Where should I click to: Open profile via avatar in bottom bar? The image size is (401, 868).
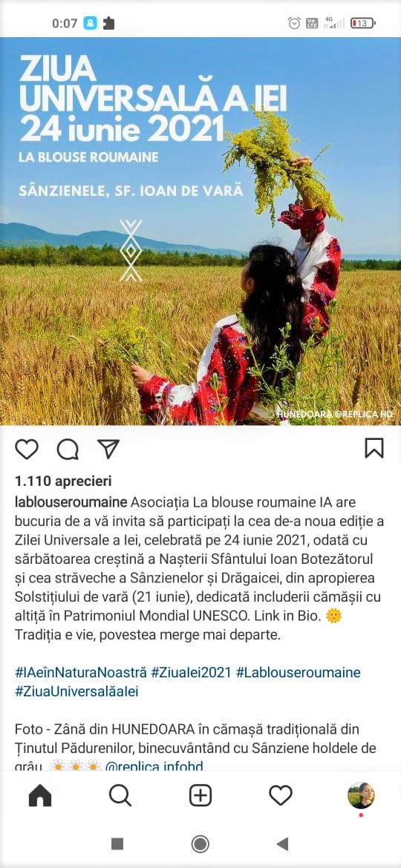click(361, 795)
